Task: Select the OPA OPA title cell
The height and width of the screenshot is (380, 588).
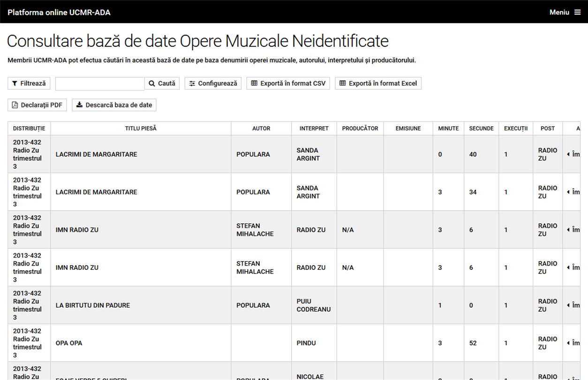Action: (x=141, y=343)
